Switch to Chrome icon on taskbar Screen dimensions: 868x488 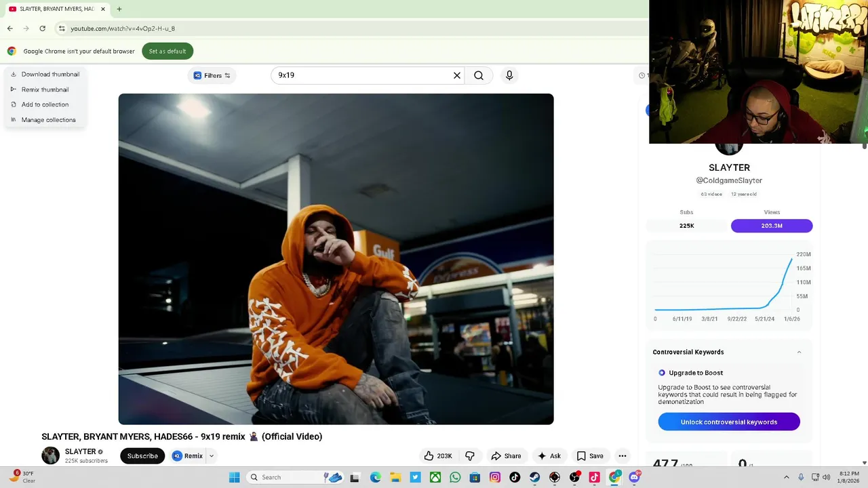point(614,477)
